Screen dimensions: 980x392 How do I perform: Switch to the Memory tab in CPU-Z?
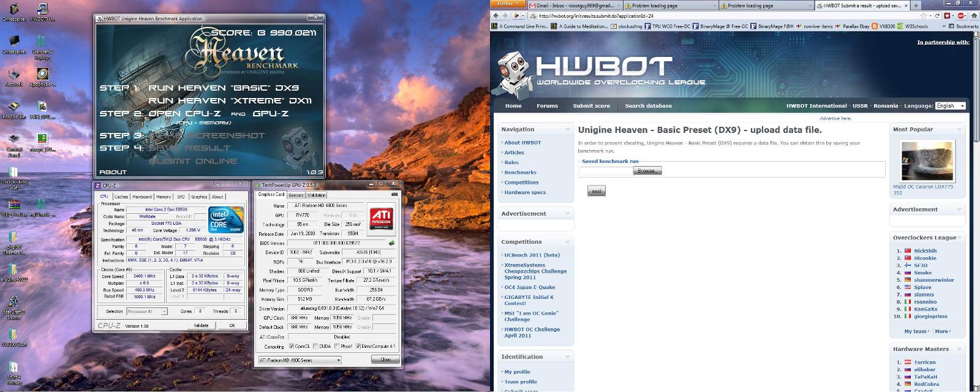click(x=164, y=197)
